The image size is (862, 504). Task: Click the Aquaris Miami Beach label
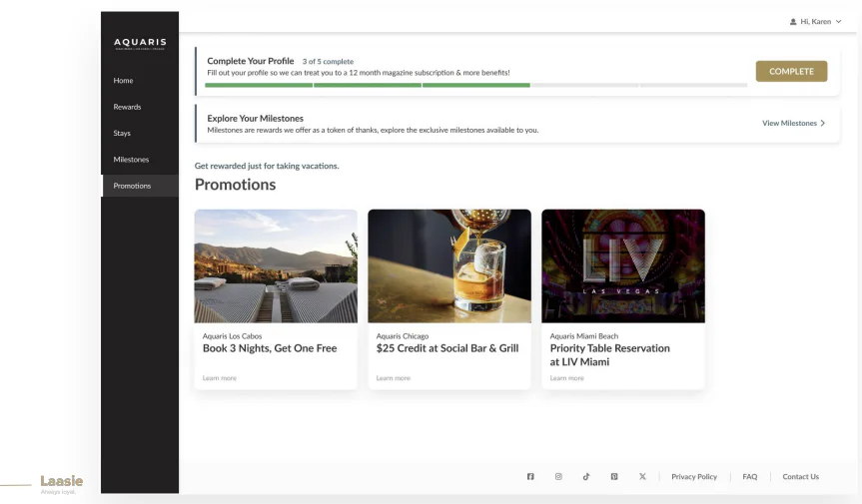pyautogui.click(x=584, y=336)
